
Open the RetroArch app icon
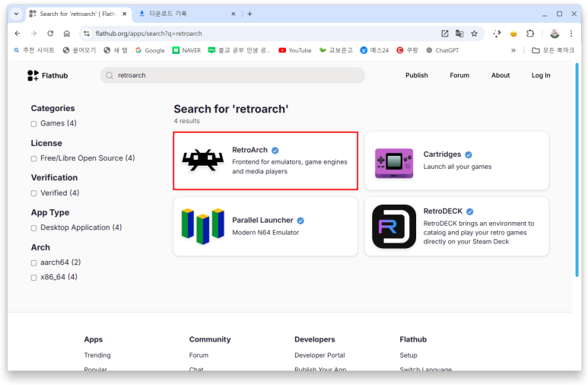pos(203,161)
